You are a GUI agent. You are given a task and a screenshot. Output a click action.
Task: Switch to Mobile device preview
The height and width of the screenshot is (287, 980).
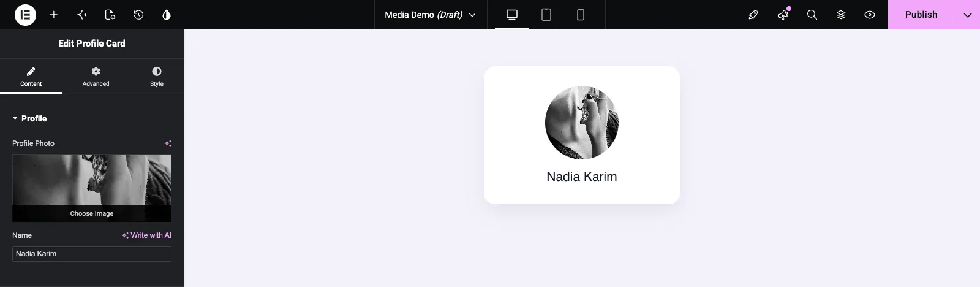tap(581, 15)
